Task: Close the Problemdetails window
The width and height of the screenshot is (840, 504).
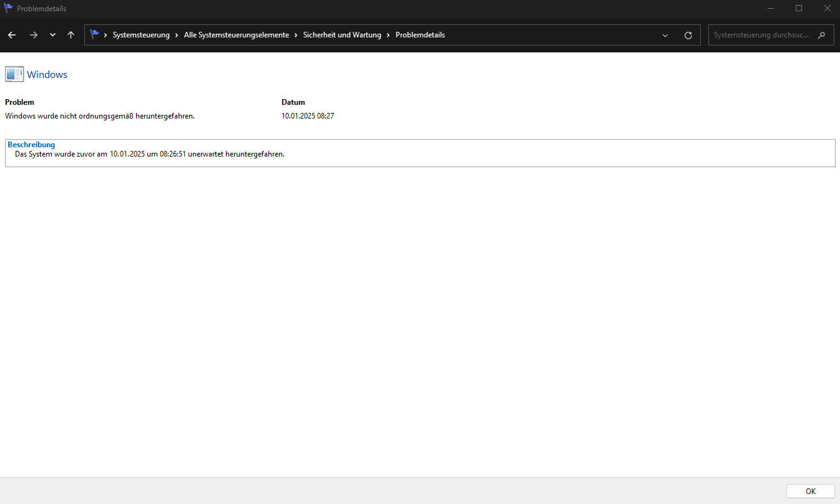Action: [827, 8]
